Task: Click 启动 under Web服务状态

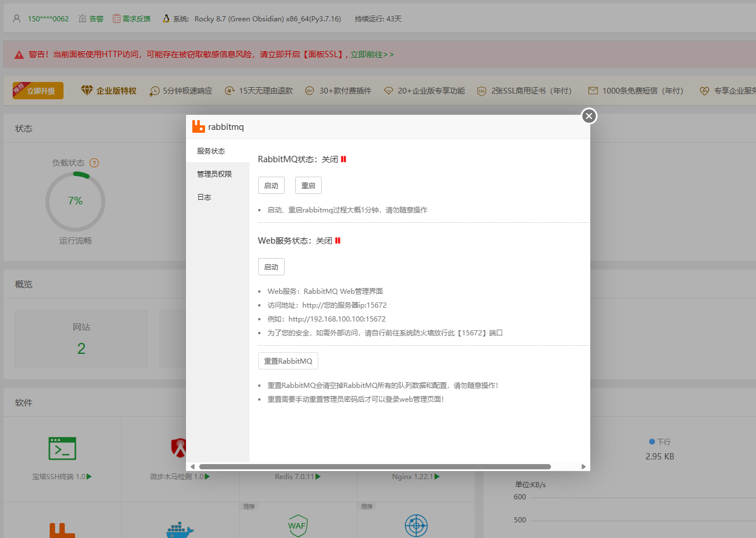Action: [271, 267]
